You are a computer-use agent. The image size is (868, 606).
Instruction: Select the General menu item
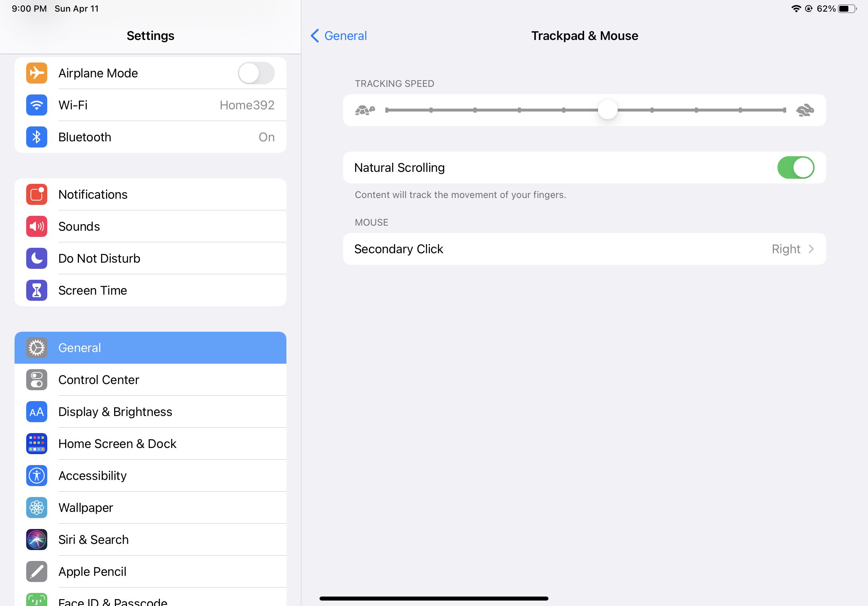150,348
